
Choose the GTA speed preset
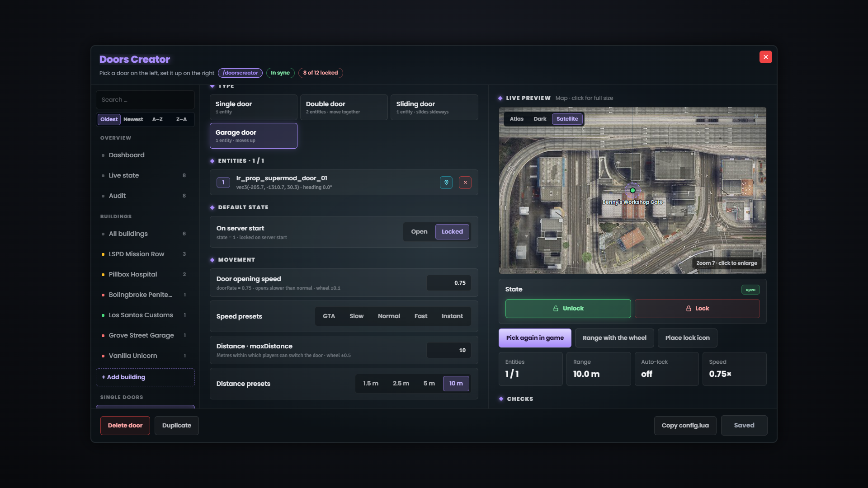pyautogui.click(x=329, y=316)
